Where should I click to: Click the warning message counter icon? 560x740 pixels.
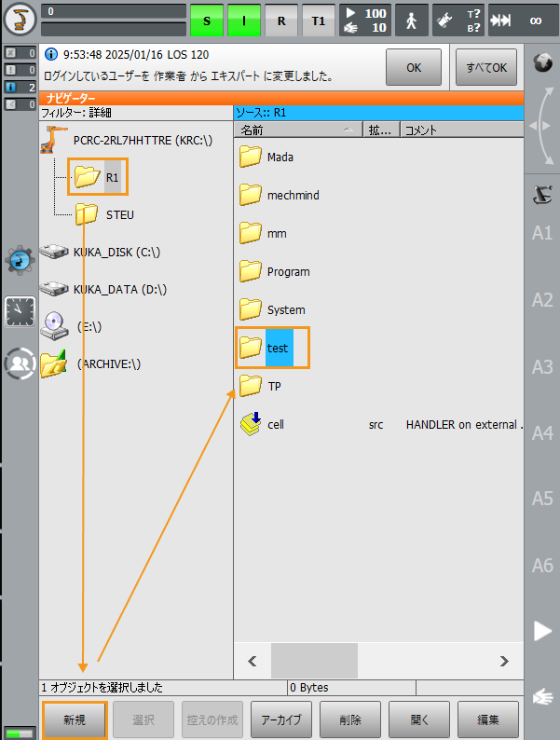tap(20, 70)
